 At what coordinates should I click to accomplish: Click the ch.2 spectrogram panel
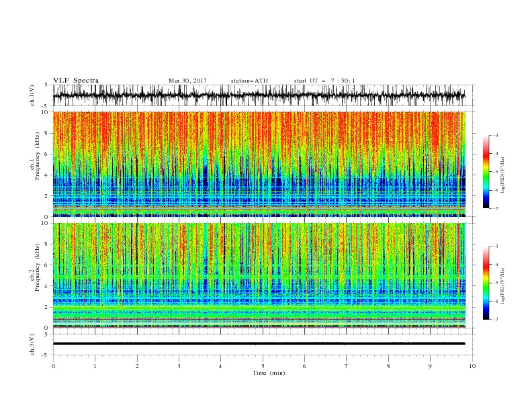click(259, 275)
